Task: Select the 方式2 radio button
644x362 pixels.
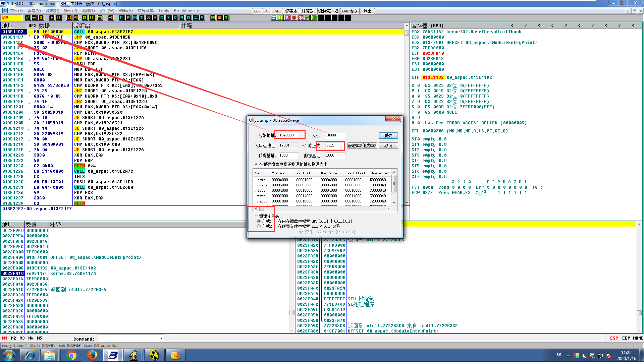Action: point(259,227)
